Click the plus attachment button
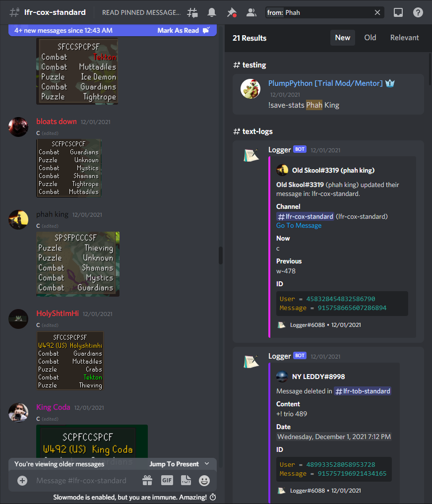The height and width of the screenshot is (504, 432). 22,481
